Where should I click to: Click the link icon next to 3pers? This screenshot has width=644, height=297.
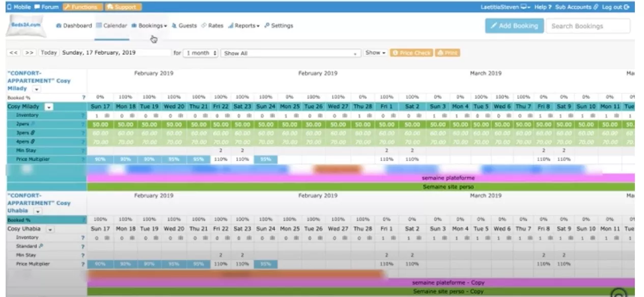(33, 133)
